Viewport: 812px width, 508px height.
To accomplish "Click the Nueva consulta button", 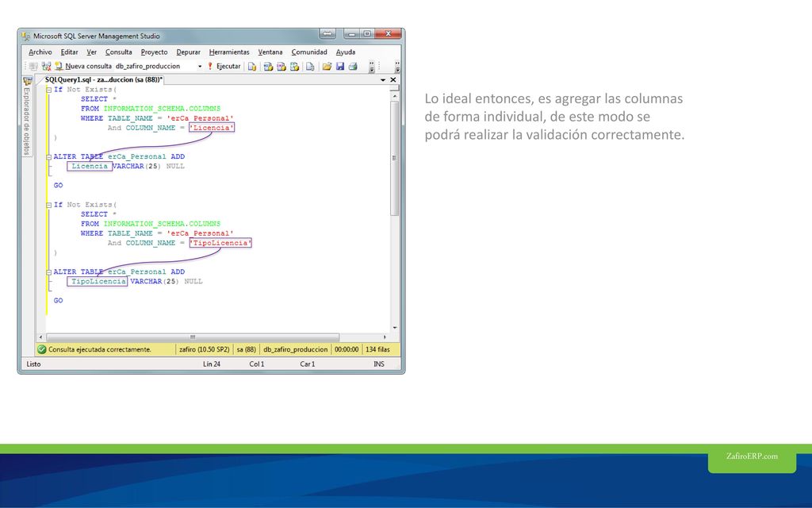I will point(82,67).
